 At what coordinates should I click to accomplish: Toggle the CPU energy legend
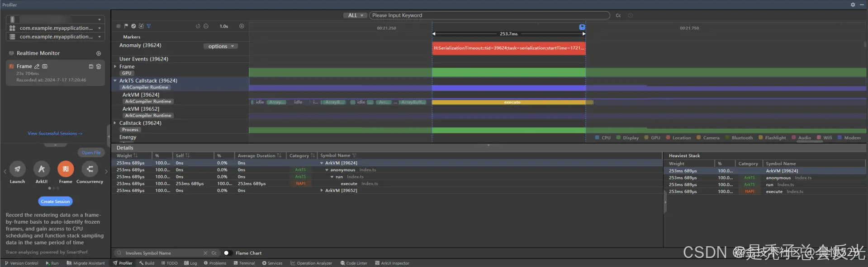tap(602, 138)
